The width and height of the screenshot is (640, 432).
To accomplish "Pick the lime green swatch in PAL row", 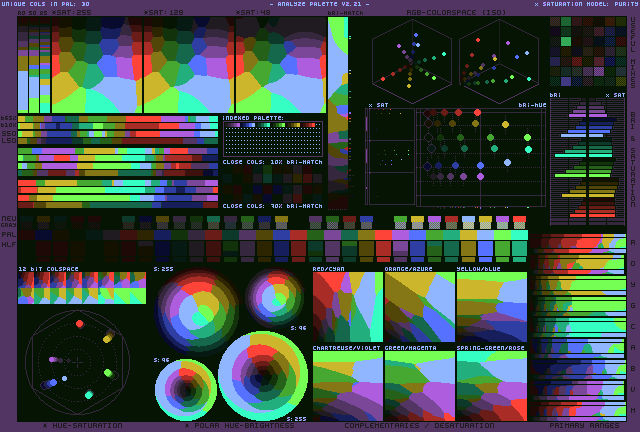I will (502, 235).
